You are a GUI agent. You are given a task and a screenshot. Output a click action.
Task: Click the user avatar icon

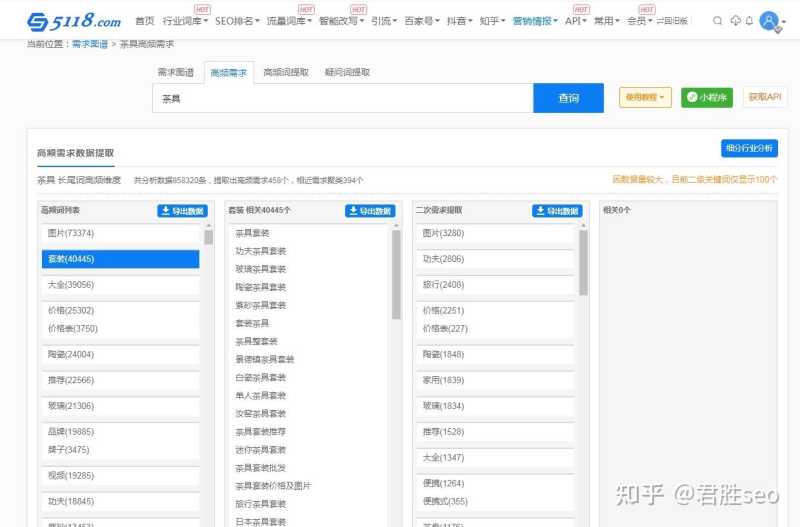pos(769,21)
